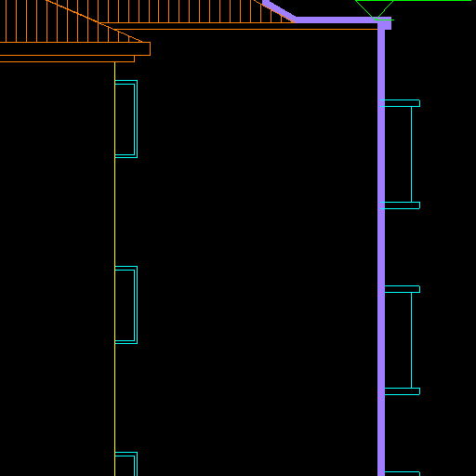Select lower right window's top cyan sill
Viewport: 476px width, 476px height.
[403, 289]
